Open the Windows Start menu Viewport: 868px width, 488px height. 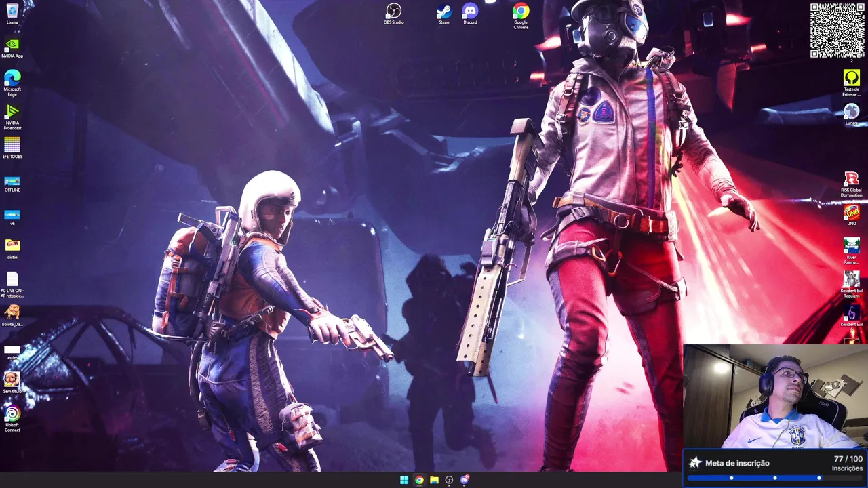404,480
